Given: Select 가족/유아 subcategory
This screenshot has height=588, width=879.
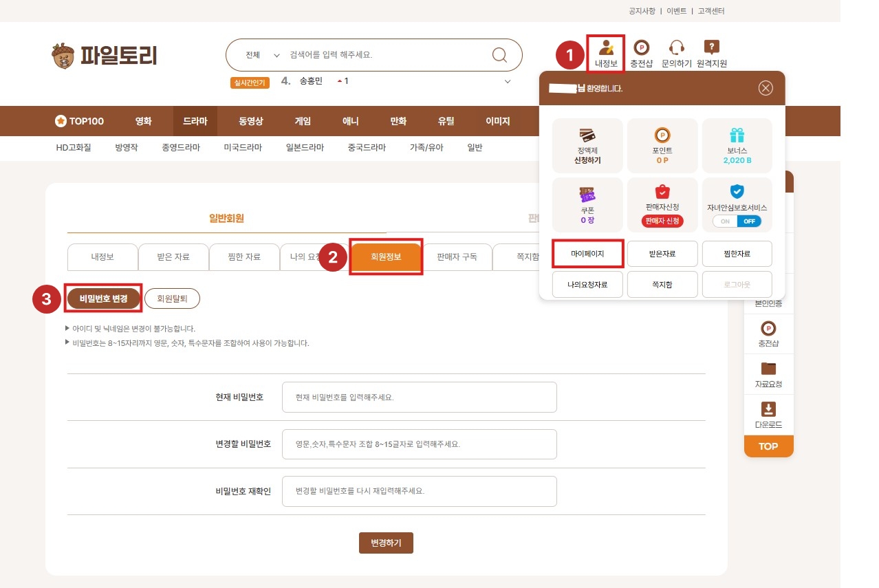Looking at the screenshot, I should click(x=427, y=147).
